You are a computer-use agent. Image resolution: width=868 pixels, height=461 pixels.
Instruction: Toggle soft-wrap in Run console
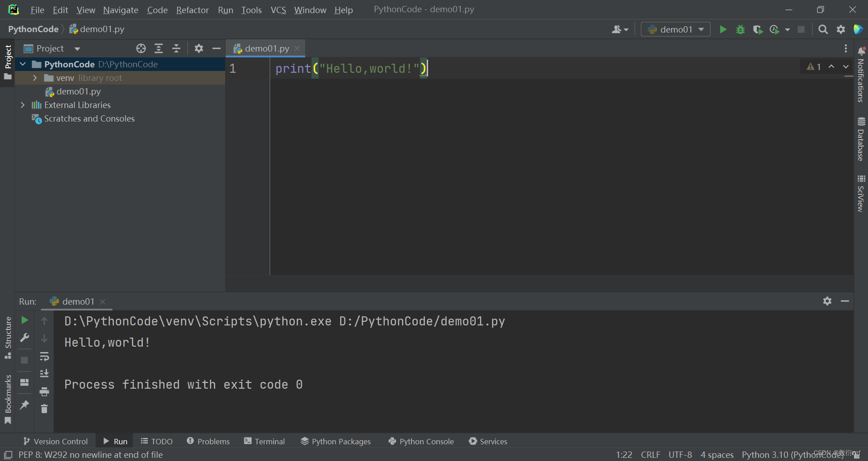point(44,357)
